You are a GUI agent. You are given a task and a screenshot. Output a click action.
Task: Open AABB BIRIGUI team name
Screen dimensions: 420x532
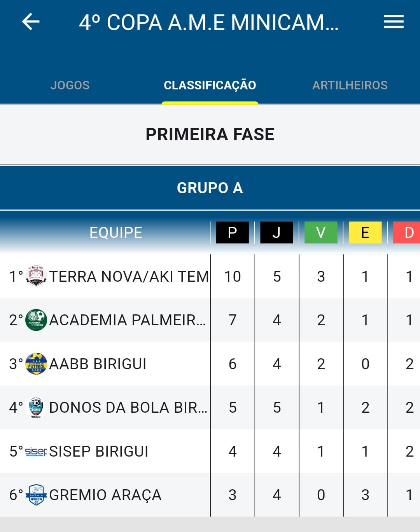tap(98, 364)
